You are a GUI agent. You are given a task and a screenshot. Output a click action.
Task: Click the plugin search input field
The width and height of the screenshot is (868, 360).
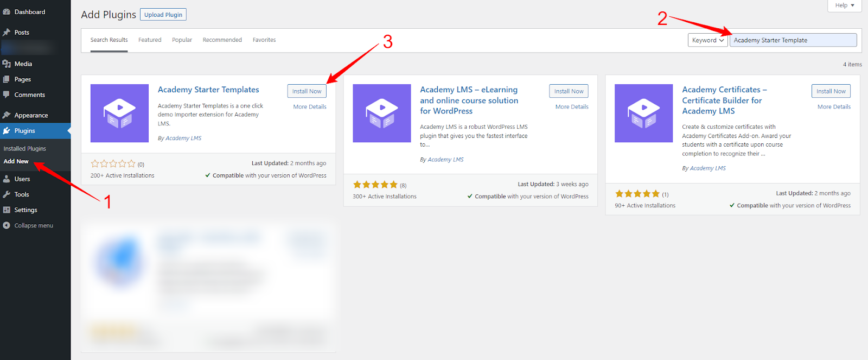point(793,40)
